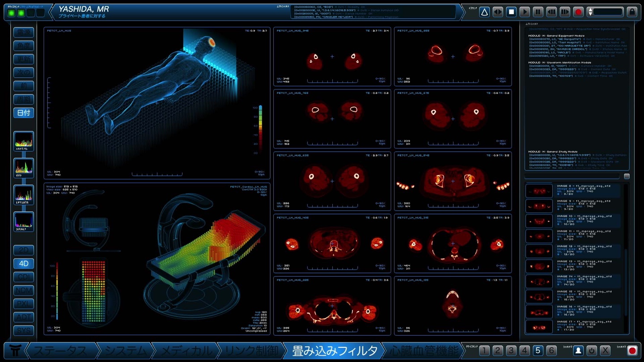Start recording with the red record icon

(x=578, y=12)
